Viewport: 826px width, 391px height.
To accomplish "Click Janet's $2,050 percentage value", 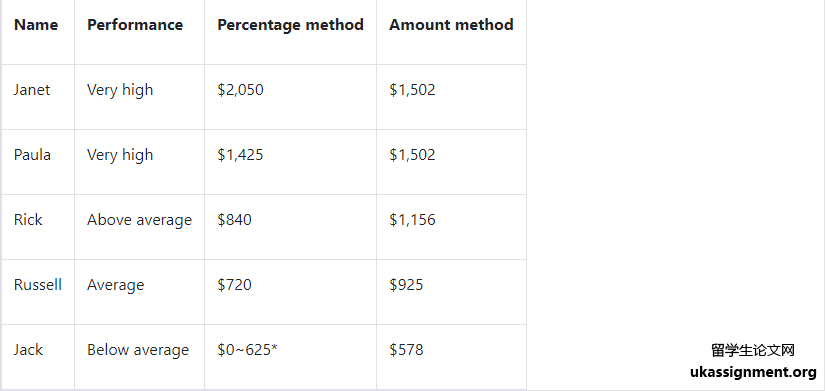I will coord(240,90).
